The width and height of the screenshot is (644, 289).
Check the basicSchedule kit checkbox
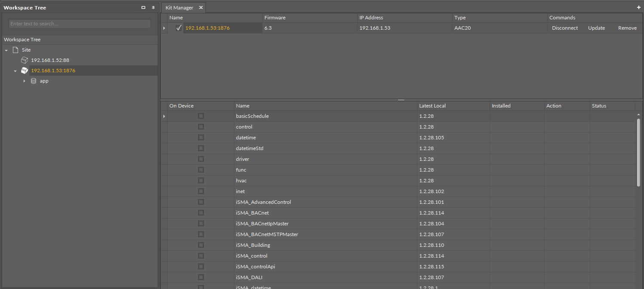201,116
